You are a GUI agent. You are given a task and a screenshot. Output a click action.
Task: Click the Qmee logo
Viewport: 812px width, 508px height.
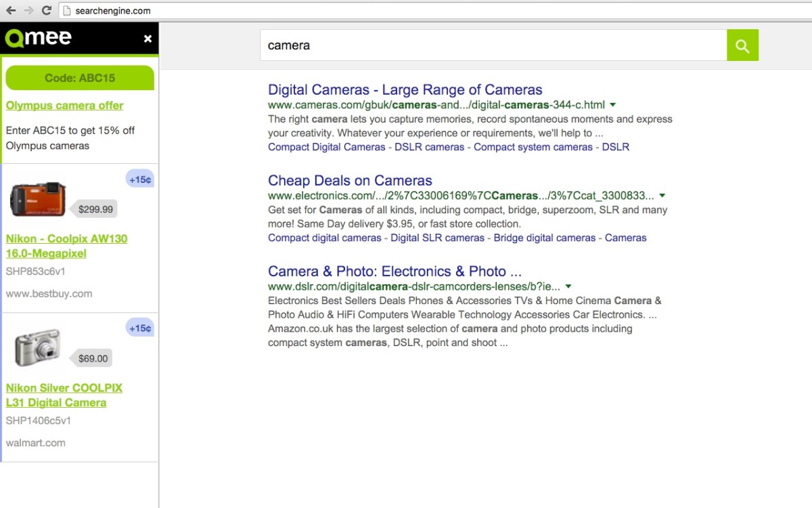[x=39, y=38]
